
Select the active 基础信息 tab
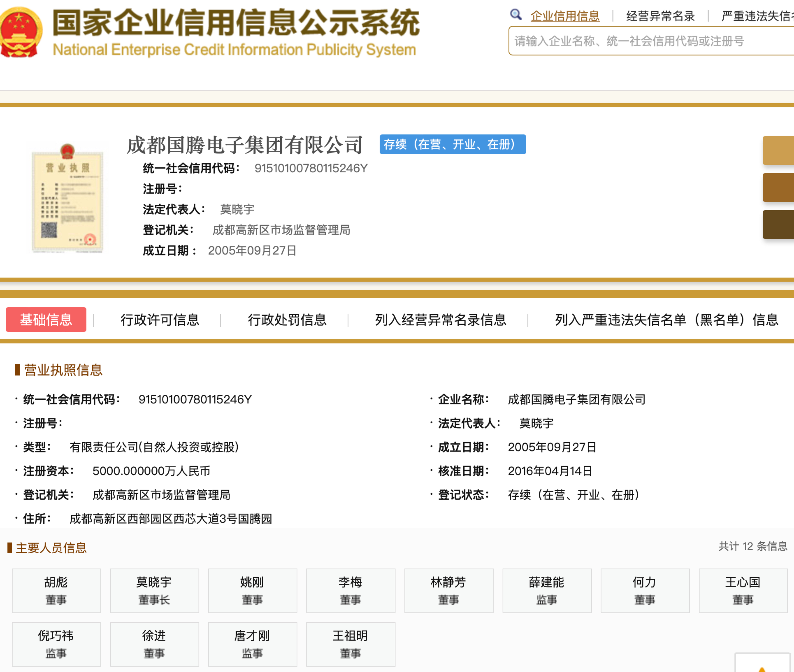pos(46,320)
